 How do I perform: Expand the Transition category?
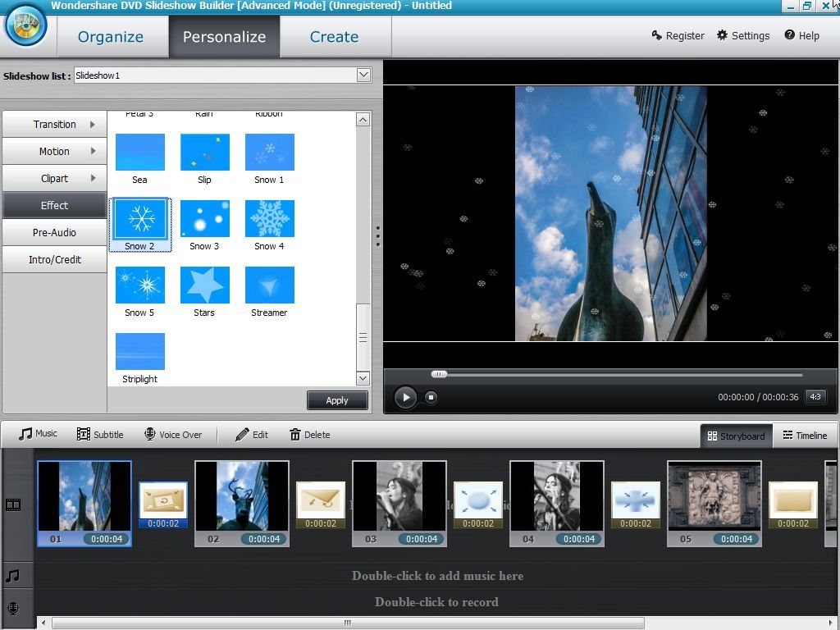click(x=54, y=124)
